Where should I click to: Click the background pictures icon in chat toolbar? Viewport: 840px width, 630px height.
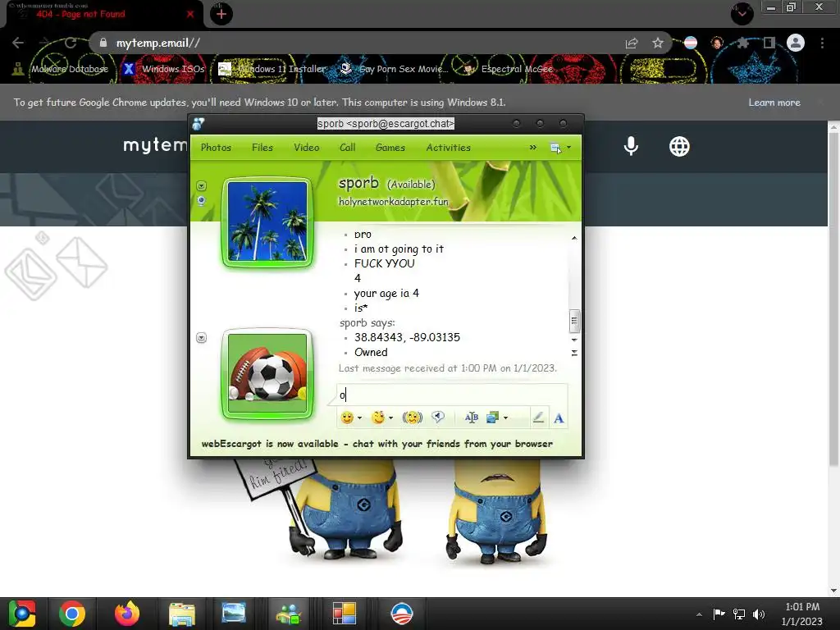pyautogui.click(x=492, y=418)
